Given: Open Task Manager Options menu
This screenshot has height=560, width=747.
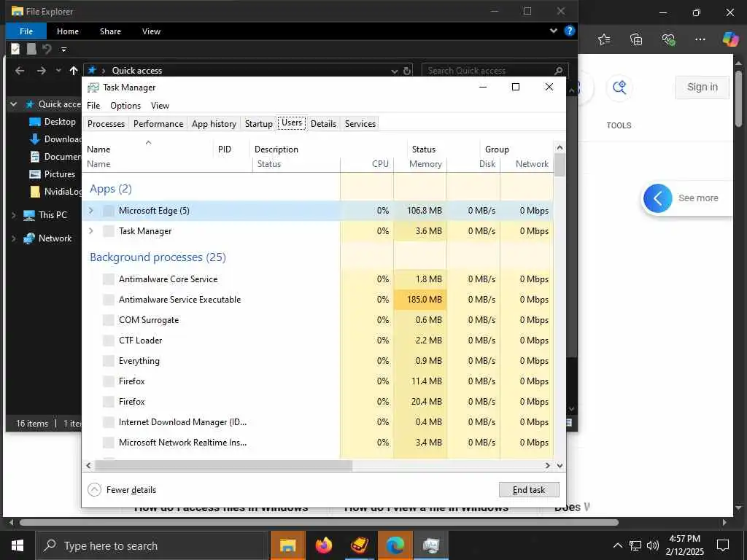Looking at the screenshot, I should pyautogui.click(x=125, y=106).
